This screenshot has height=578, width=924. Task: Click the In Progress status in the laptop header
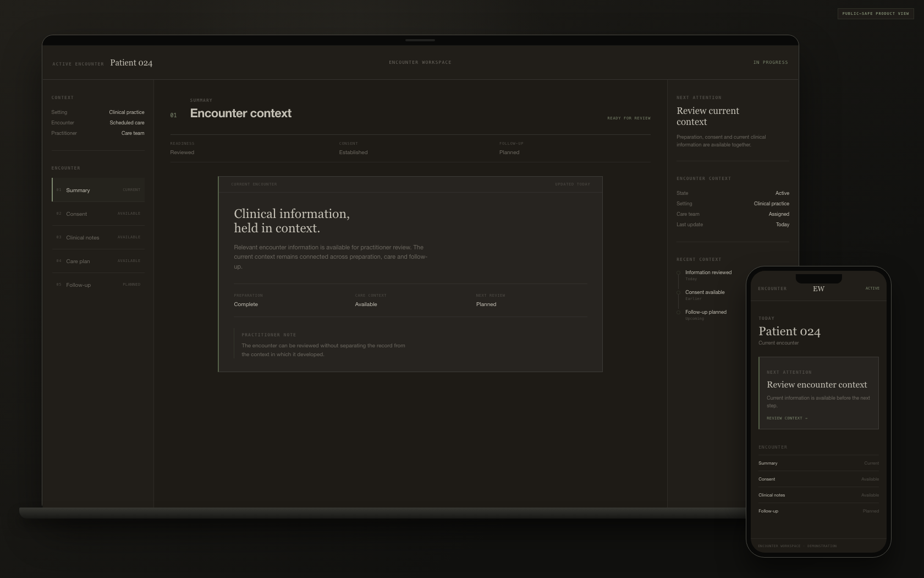click(x=771, y=62)
